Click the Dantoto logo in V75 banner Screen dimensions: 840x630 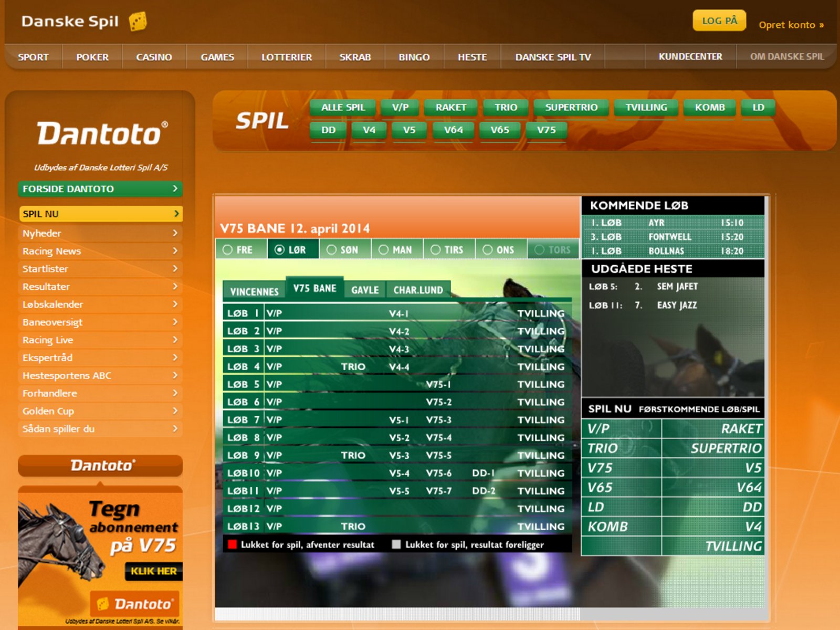click(x=135, y=604)
